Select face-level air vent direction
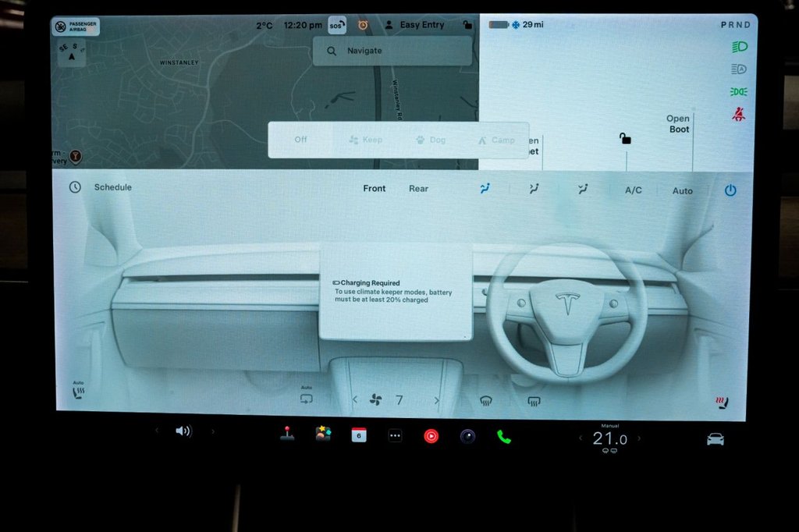Viewport: 799px width, 532px height. click(x=485, y=188)
